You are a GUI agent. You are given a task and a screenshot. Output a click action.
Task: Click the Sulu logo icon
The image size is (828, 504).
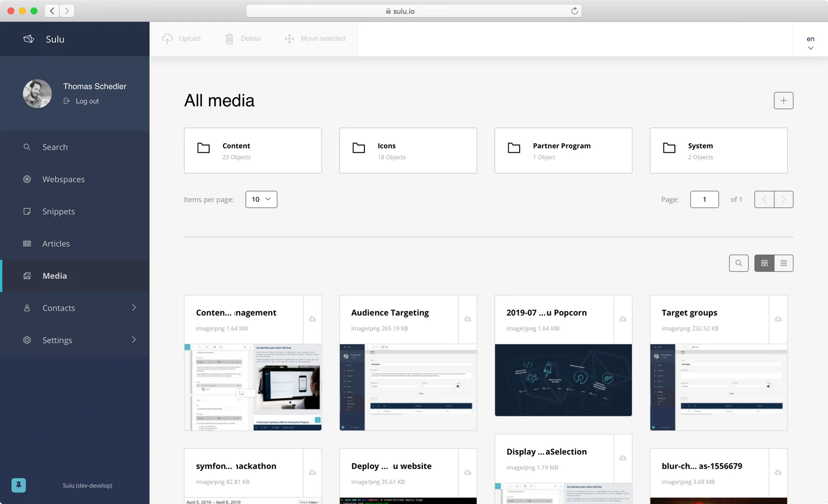pos(29,39)
